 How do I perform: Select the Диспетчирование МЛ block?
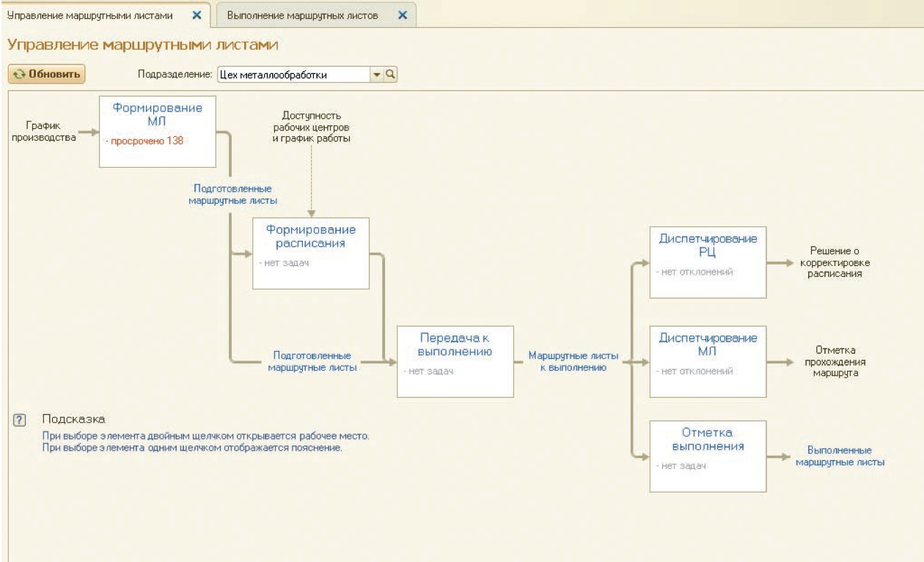(708, 361)
